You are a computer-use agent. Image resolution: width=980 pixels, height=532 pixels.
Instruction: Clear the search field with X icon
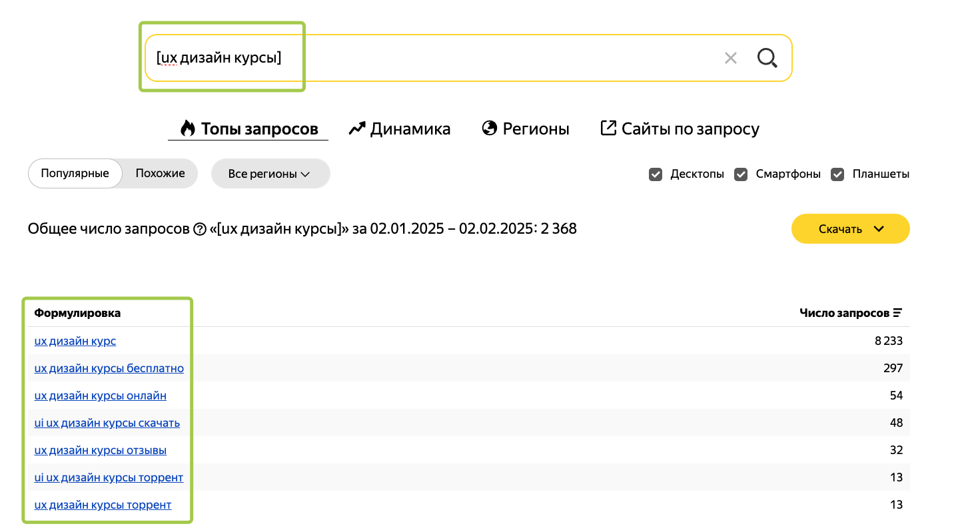click(x=731, y=59)
